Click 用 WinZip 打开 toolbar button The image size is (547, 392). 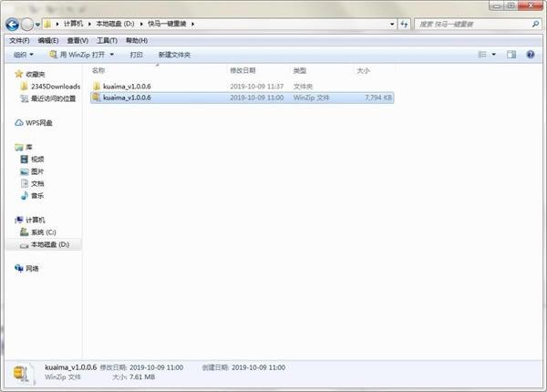[x=77, y=55]
